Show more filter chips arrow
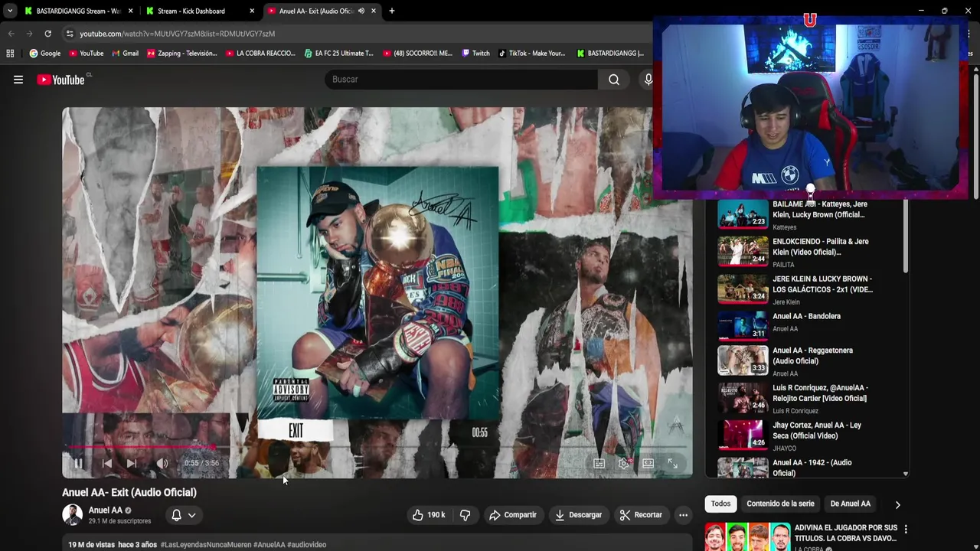 897,504
